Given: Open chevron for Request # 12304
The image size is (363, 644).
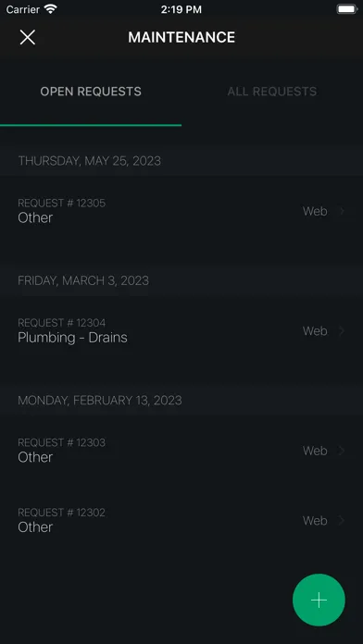Looking at the screenshot, I should click(x=341, y=331).
